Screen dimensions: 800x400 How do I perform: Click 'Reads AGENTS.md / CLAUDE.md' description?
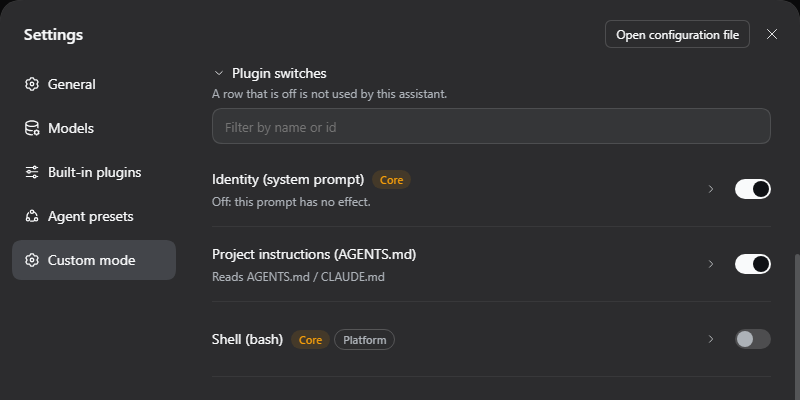click(298, 277)
